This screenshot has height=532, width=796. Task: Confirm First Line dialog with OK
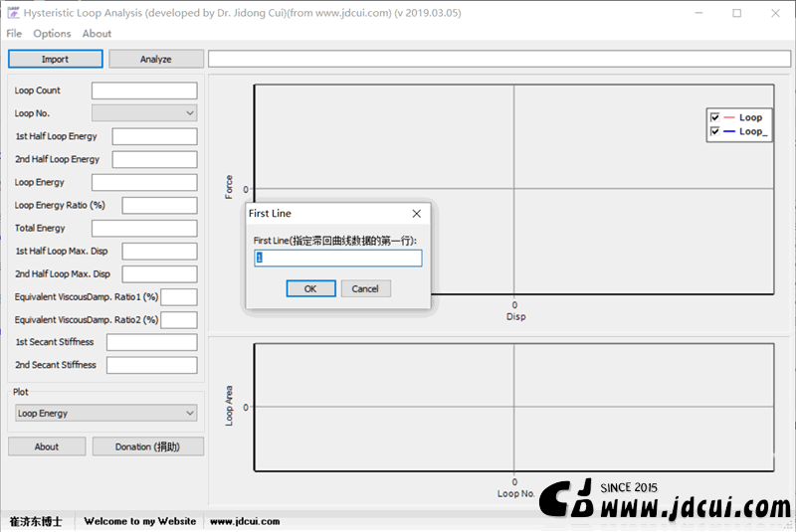(x=310, y=288)
